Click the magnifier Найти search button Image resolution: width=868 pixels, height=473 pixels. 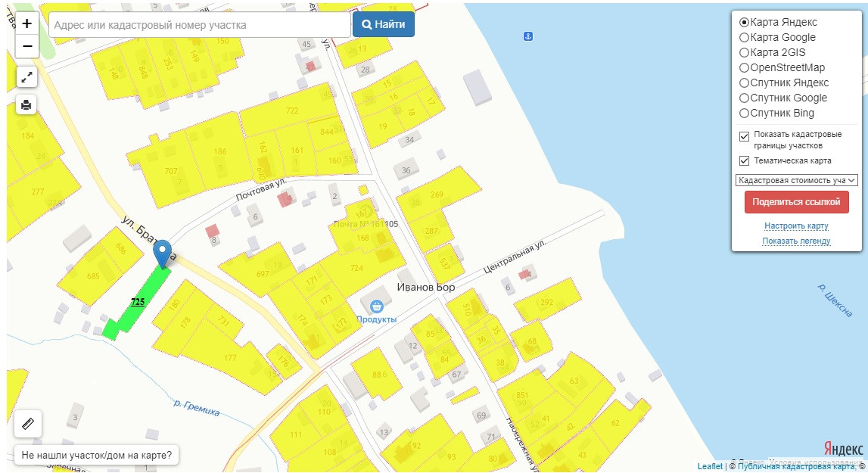point(383,24)
